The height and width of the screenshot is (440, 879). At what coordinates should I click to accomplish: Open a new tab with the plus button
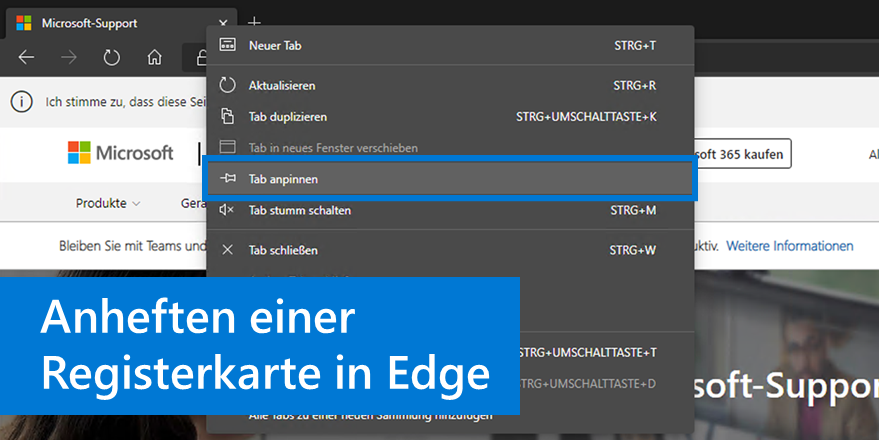pos(255,22)
